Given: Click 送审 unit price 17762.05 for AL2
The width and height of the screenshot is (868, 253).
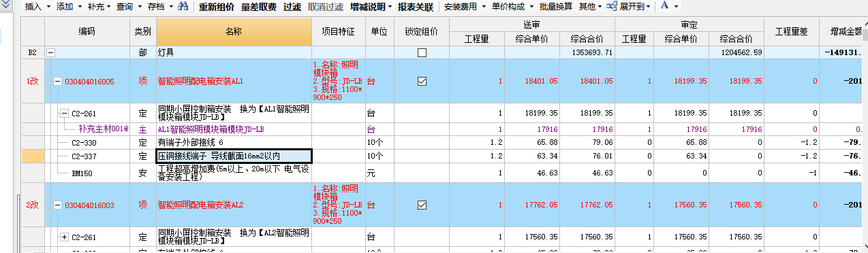Looking at the screenshot, I should (542, 205).
